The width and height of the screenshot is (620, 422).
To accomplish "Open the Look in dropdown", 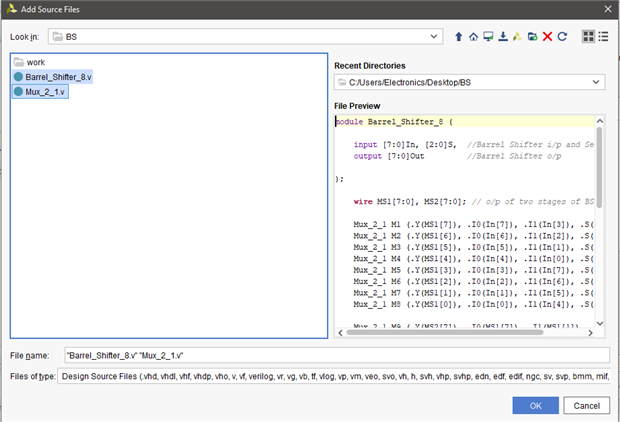I will pyautogui.click(x=435, y=36).
